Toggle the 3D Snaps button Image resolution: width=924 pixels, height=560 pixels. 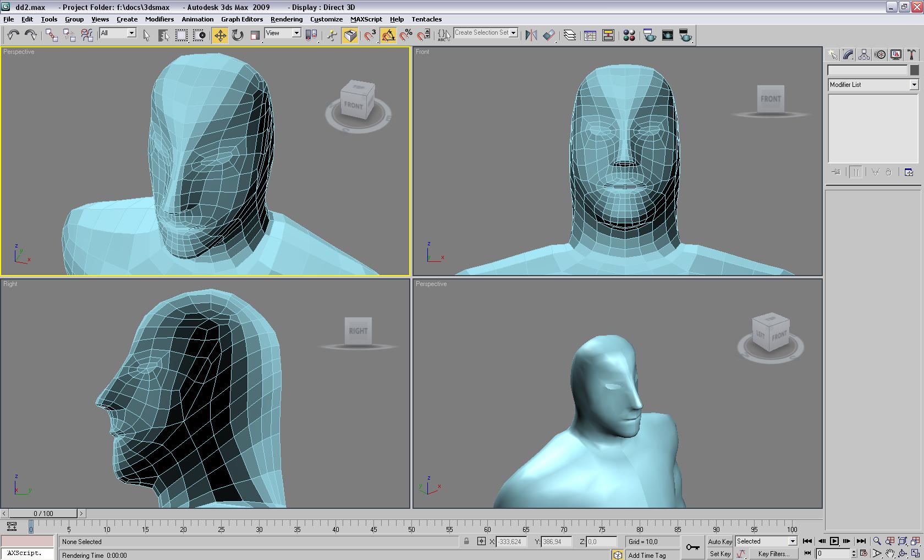click(370, 36)
